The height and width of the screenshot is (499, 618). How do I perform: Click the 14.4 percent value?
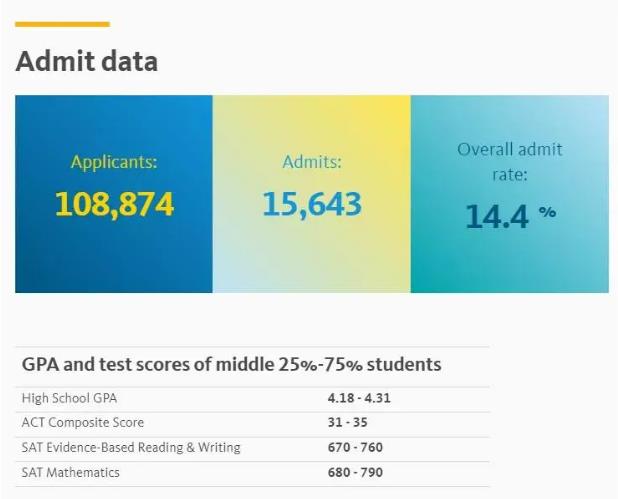497,216
